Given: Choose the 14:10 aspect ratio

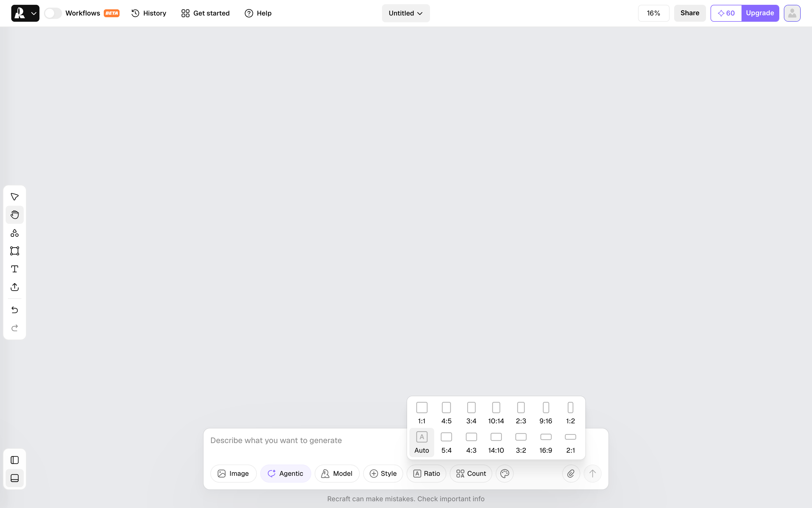Looking at the screenshot, I should click(496, 442).
